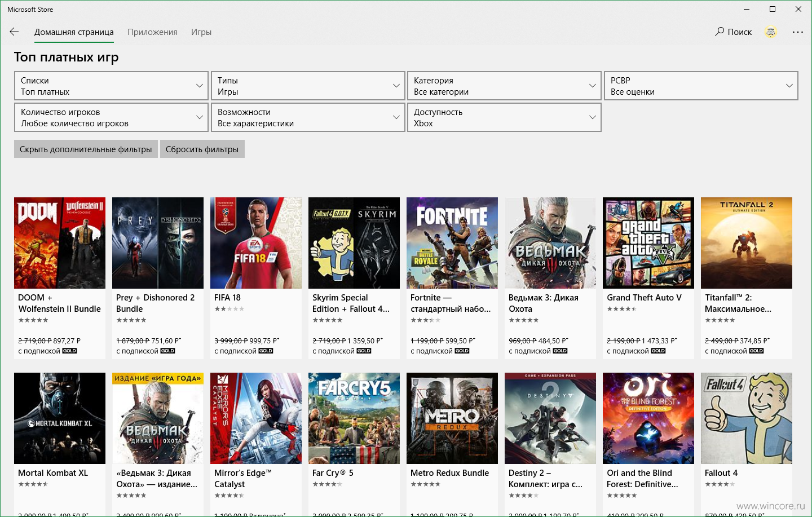This screenshot has height=517, width=812.
Task: Open Metro Redux Bundle cover
Action: (x=452, y=418)
